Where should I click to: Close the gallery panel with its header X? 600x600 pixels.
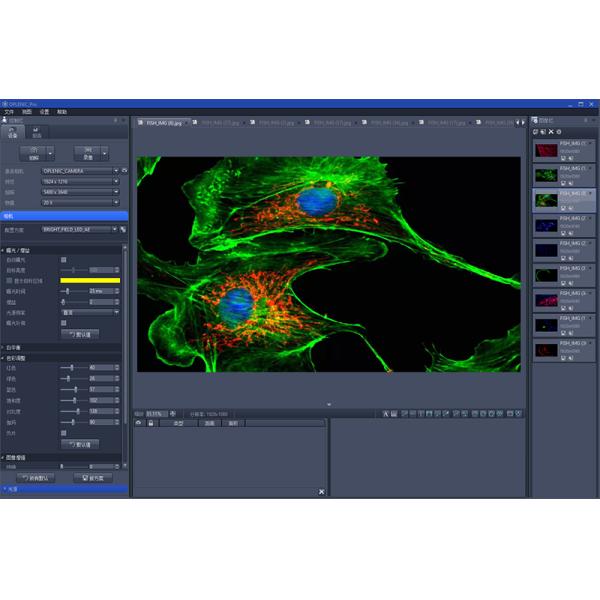[593, 120]
